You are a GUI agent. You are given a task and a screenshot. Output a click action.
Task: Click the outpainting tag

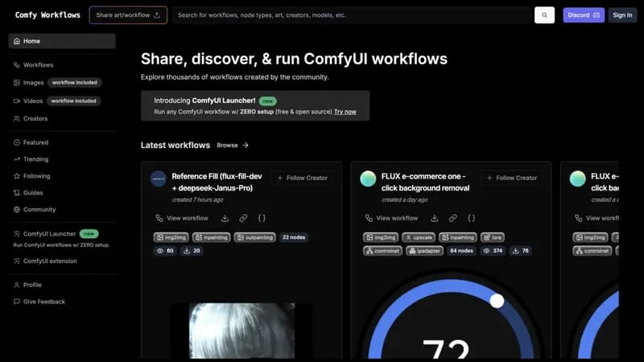[254, 237]
